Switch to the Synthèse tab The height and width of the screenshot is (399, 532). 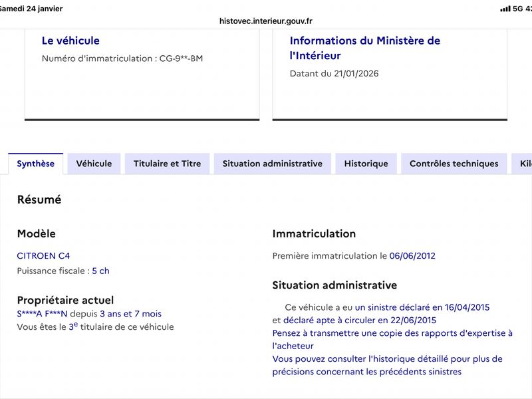pos(36,164)
